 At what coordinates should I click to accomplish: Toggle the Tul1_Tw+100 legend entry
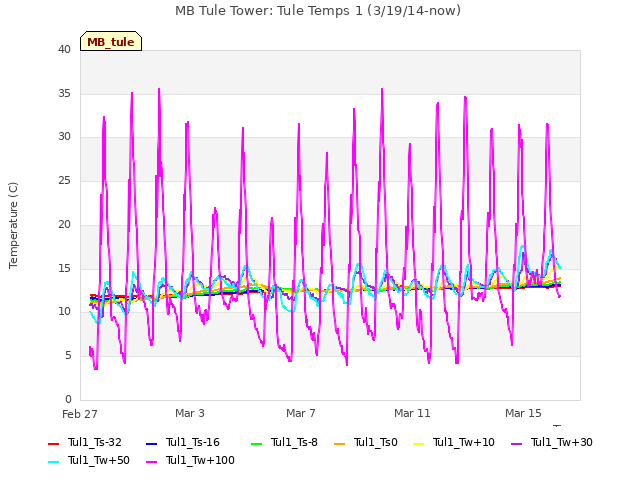[190, 460]
